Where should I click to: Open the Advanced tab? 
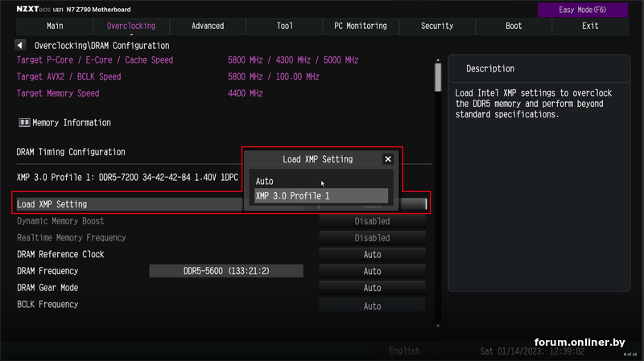(208, 26)
